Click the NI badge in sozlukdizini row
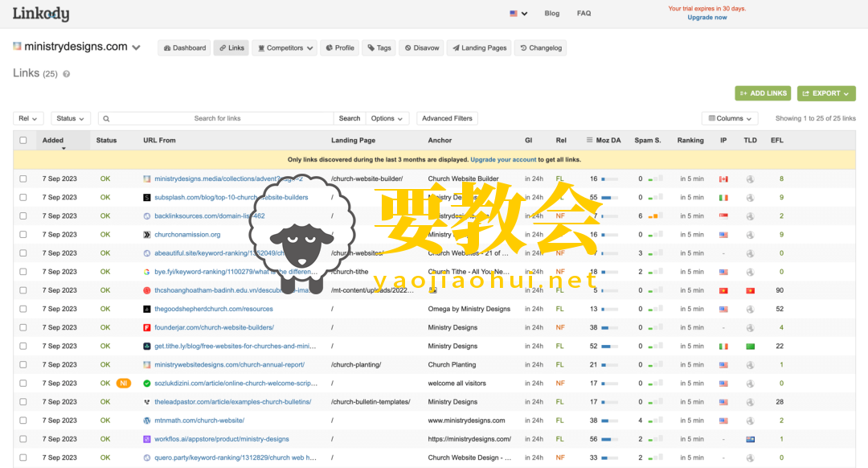Image resolution: width=868 pixels, height=468 pixels. pyautogui.click(x=124, y=384)
